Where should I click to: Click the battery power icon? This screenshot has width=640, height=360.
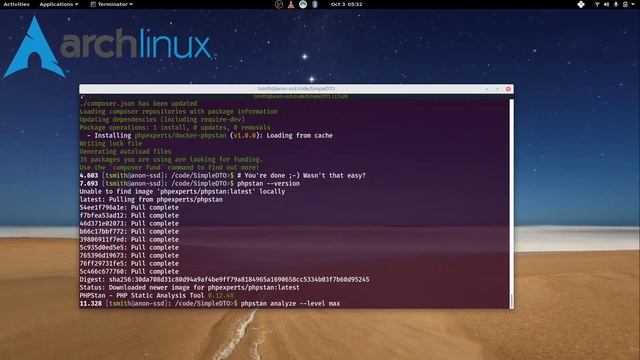pos(625,4)
